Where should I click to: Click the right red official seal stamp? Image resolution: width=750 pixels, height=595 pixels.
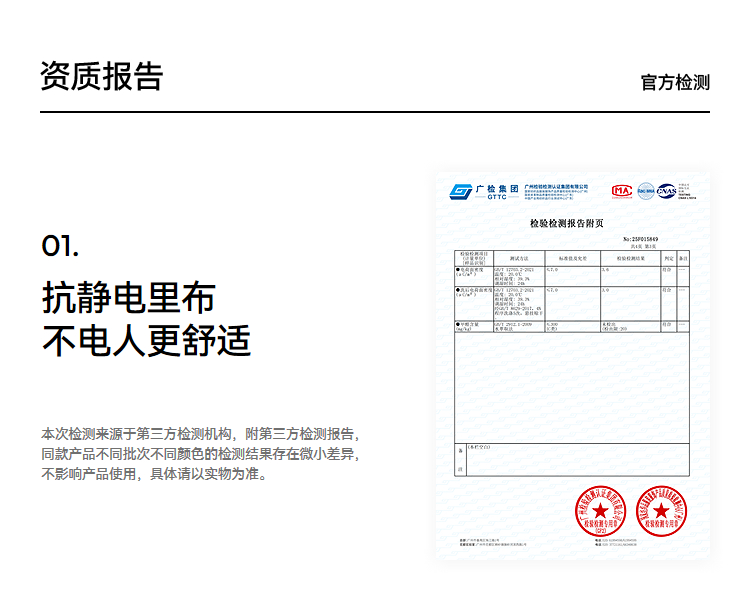click(662, 510)
